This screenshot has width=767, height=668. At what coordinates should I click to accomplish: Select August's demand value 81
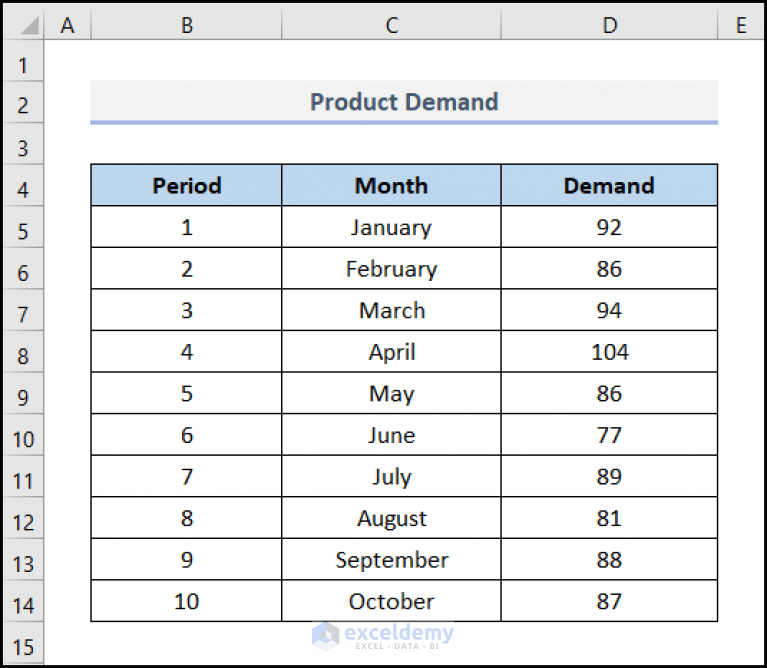point(609,518)
